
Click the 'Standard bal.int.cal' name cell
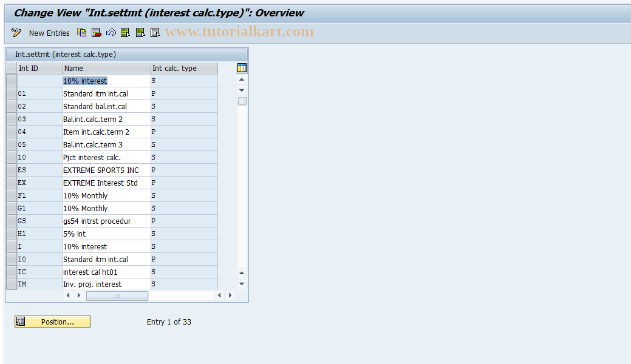coord(107,107)
